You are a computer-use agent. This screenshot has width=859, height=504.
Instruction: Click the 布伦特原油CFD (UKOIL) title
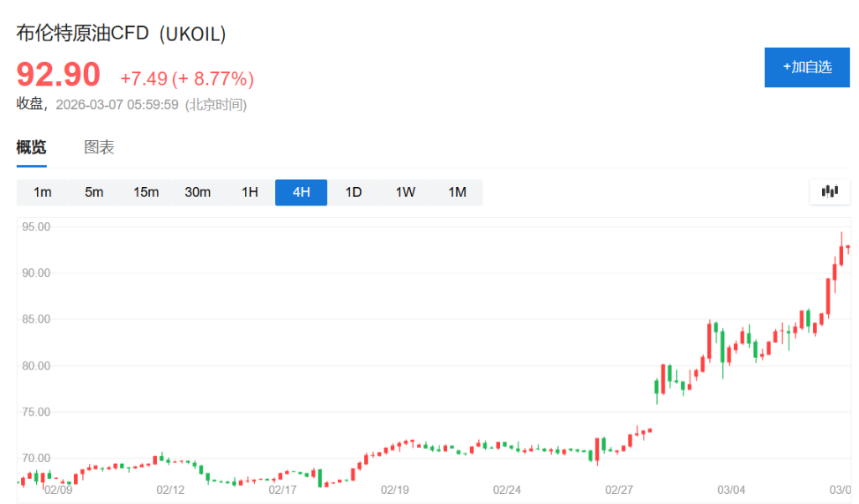(x=122, y=34)
